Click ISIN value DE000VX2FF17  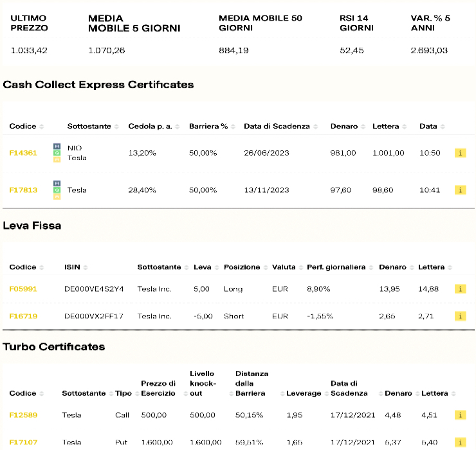tap(94, 316)
